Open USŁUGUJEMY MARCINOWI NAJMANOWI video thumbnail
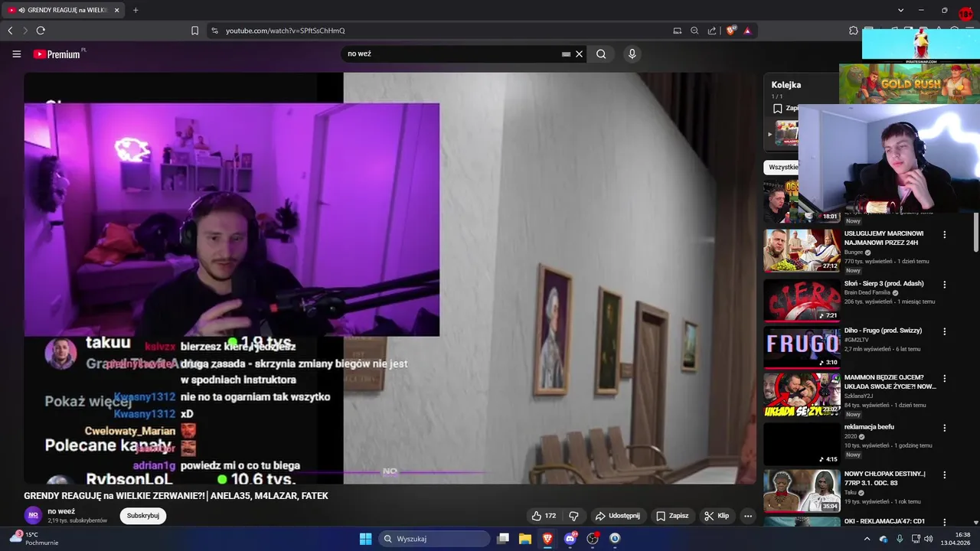This screenshot has height=551, width=980. pyautogui.click(x=802, y=250)
